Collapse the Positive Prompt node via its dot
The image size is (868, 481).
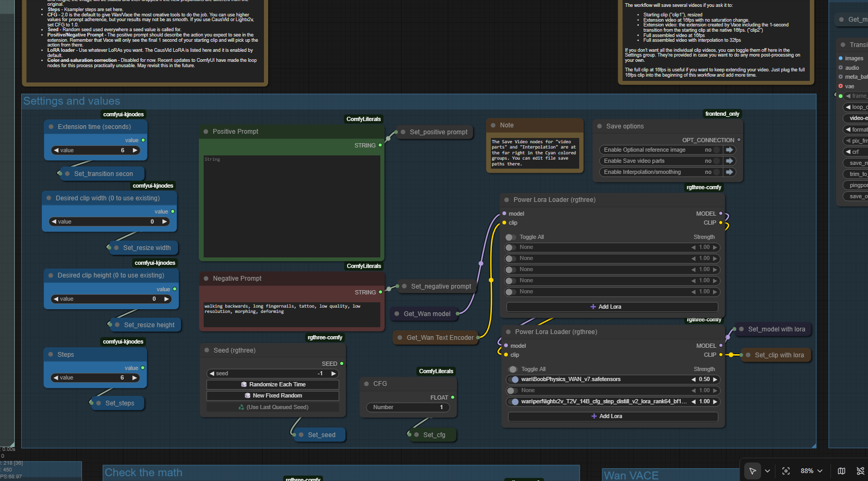[x=206, y=132]
